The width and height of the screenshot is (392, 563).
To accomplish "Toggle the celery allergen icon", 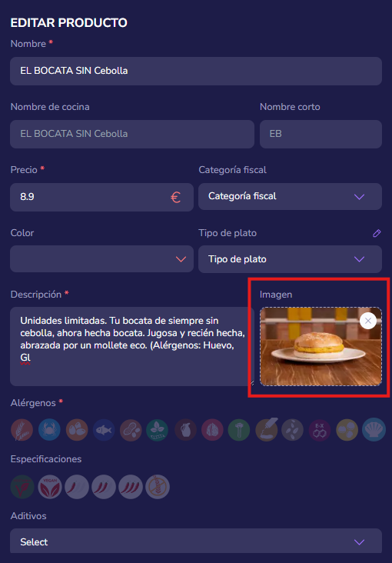I will [239, 430].
